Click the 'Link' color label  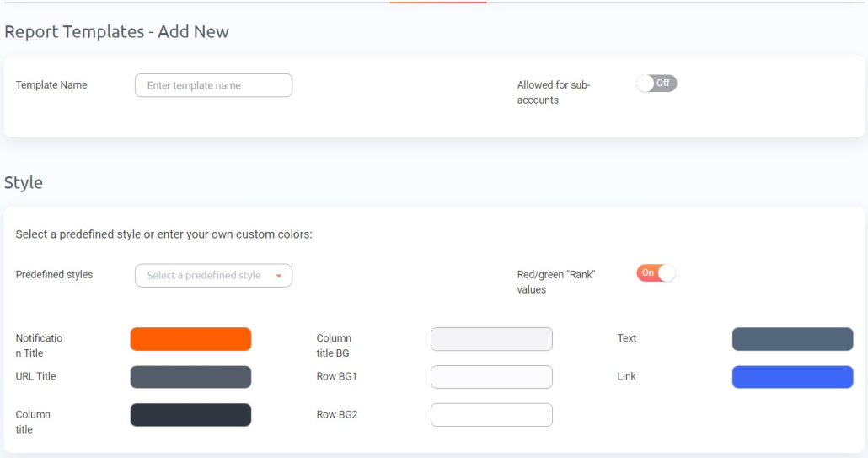coord(627,376)
